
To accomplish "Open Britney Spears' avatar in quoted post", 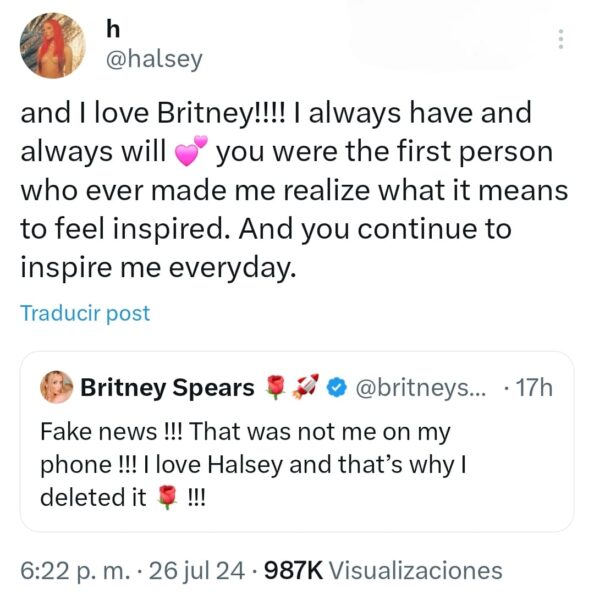I will 57,387.
